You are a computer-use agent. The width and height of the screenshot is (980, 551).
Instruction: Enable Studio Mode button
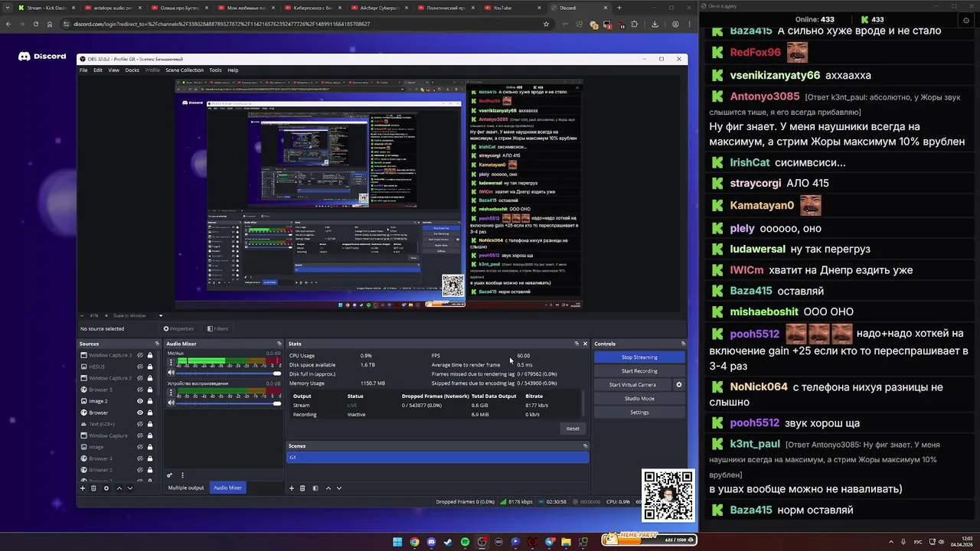point(639,399)
